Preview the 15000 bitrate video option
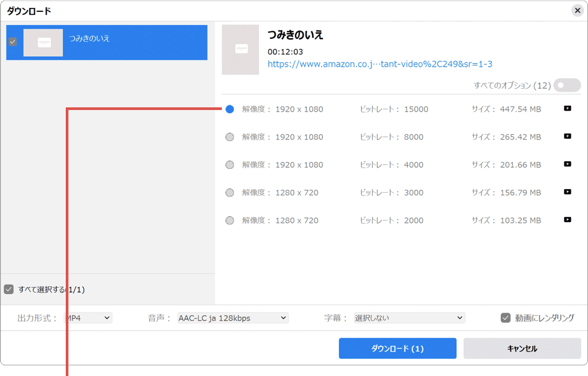This screenshot has height=376, width=588. point(567,108)
